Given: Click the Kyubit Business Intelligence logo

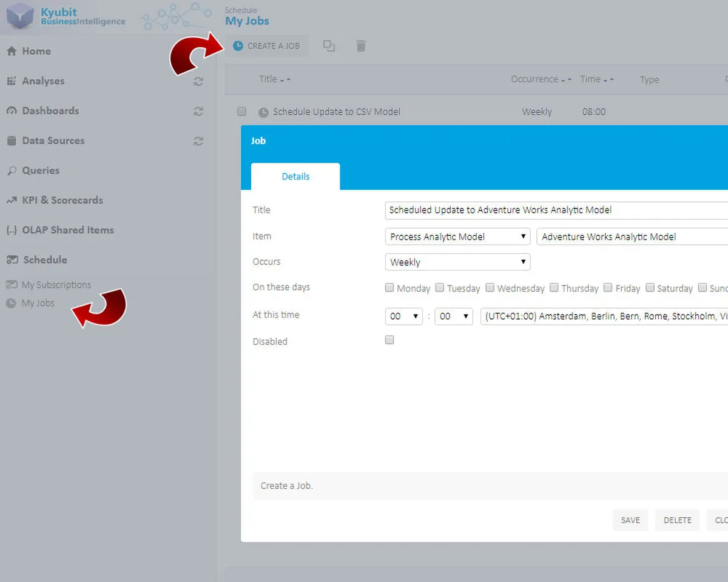Looking at the screenshot, I should click(x=66, y=16).
